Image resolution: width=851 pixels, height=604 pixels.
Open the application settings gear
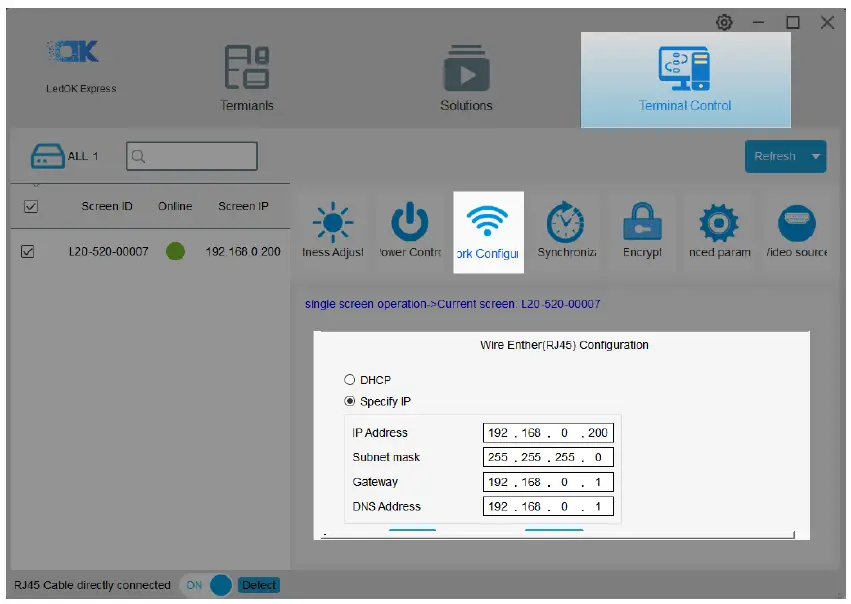tap(723, 20)
